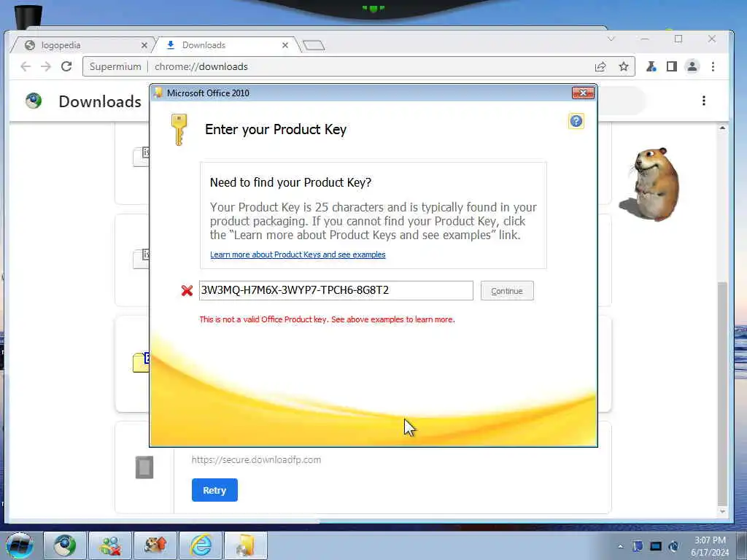The height and width of the screenshot is (560, 747).
Task: Reload the downloads page
Action: (x=66, y=66)
